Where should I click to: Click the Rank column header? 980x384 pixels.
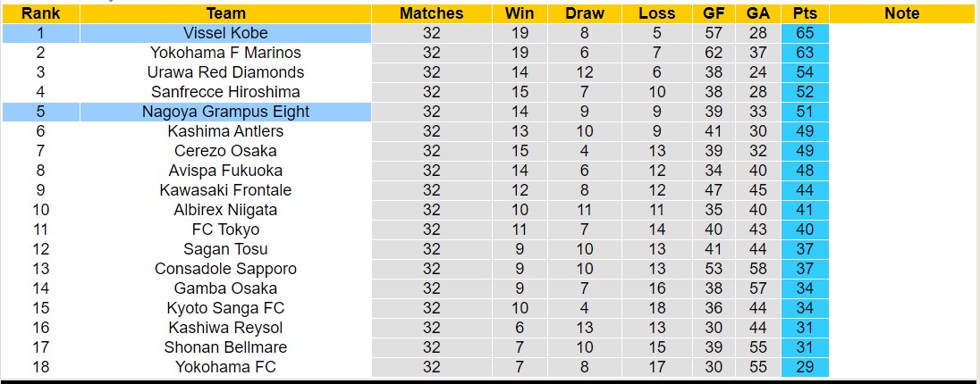click(x=40, y=13)
